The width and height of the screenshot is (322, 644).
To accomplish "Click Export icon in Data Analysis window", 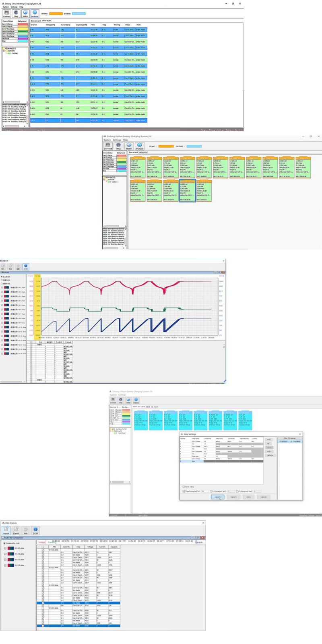I will pyautogui.click(x=16, y=530).
